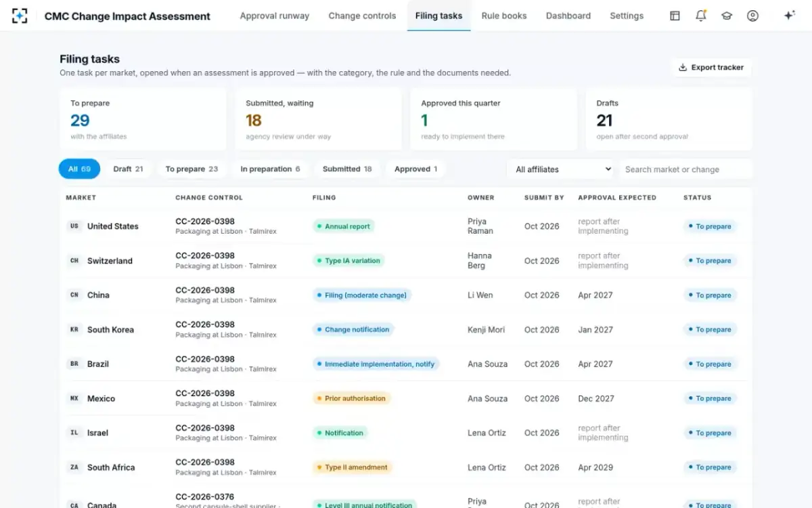The width and height of the screenshot is (812, 508).
Task: Select the South Korea market name
Action: pos(110,330)
